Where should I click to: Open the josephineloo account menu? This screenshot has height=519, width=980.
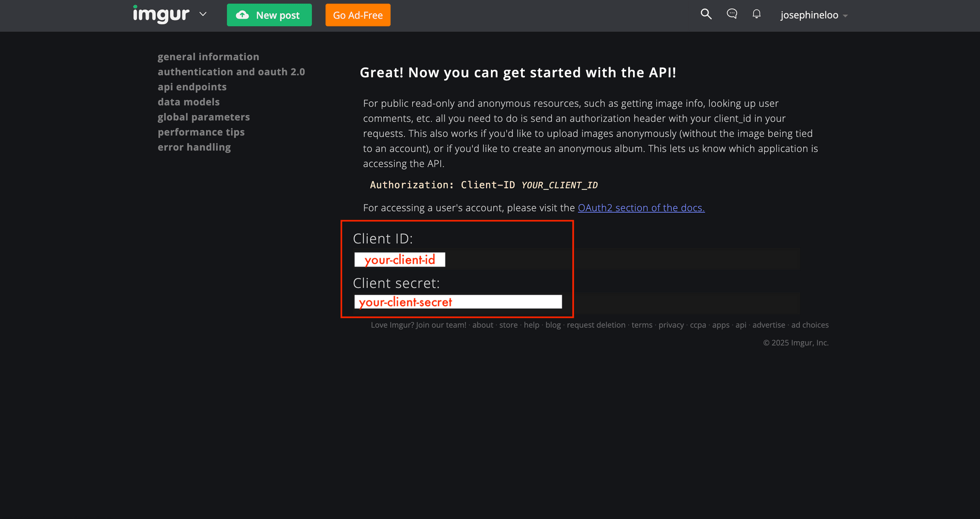[x=814, y=15]
